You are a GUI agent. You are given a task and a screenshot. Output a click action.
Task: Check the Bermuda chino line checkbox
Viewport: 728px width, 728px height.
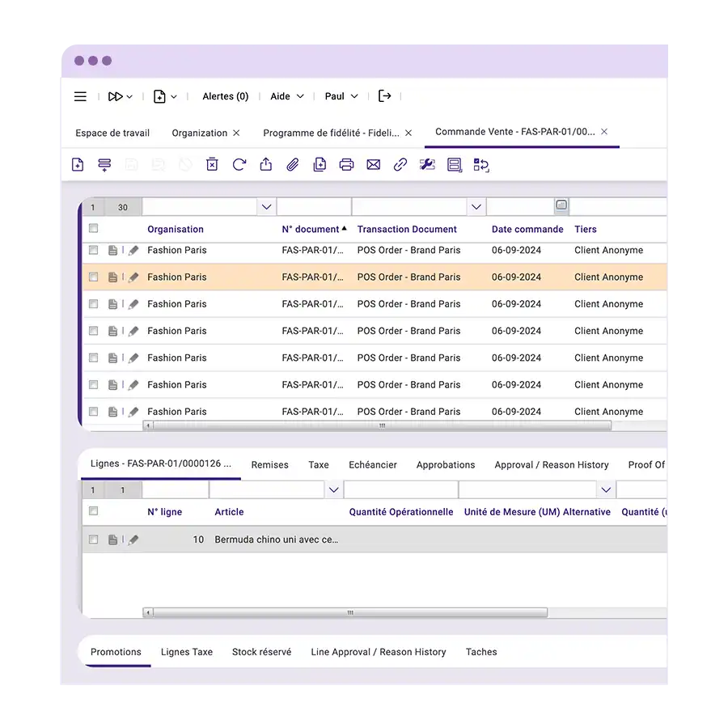tap(93, 540)
